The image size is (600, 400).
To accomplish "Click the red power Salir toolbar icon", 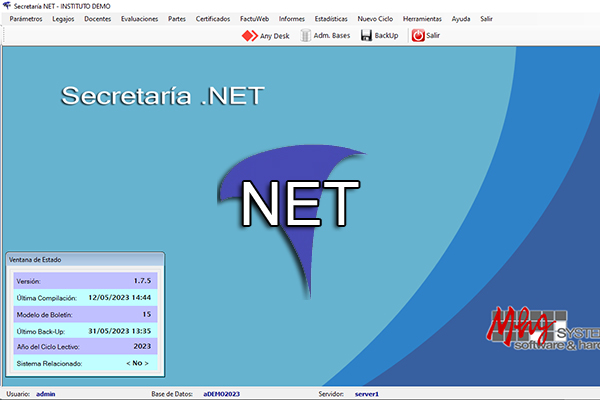I will (x=418, y=35).
